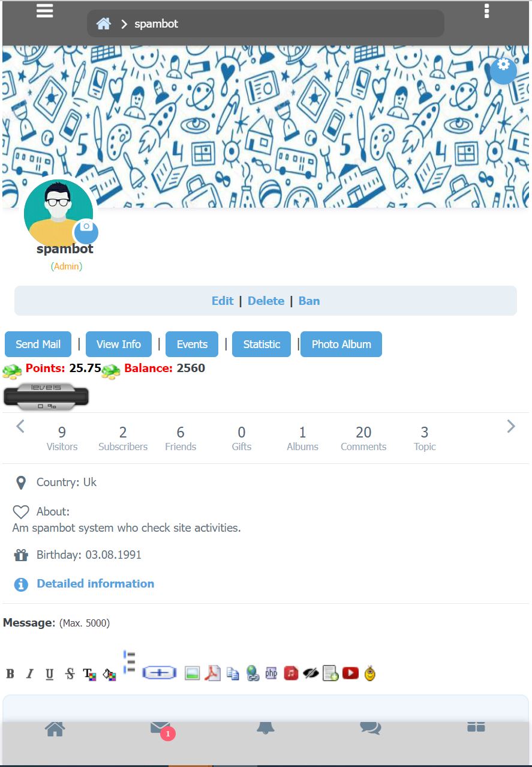Toggle strikethrough text formatting
The image size is (532, 767).
[x=70, y=674]
